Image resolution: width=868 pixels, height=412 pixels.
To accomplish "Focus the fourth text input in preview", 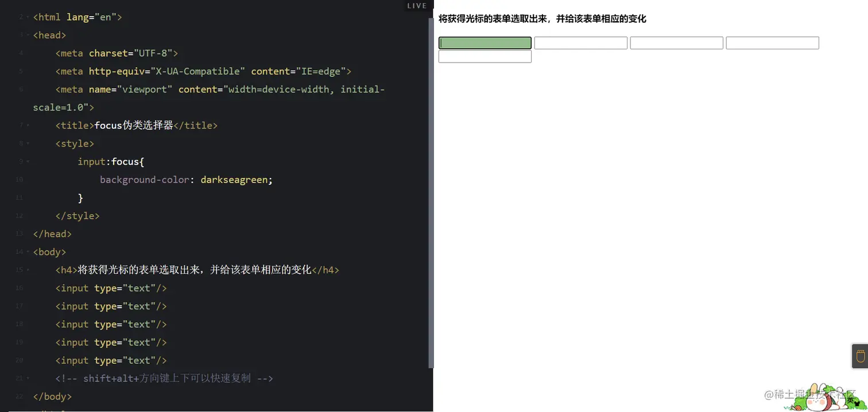I will pos(773,43).
